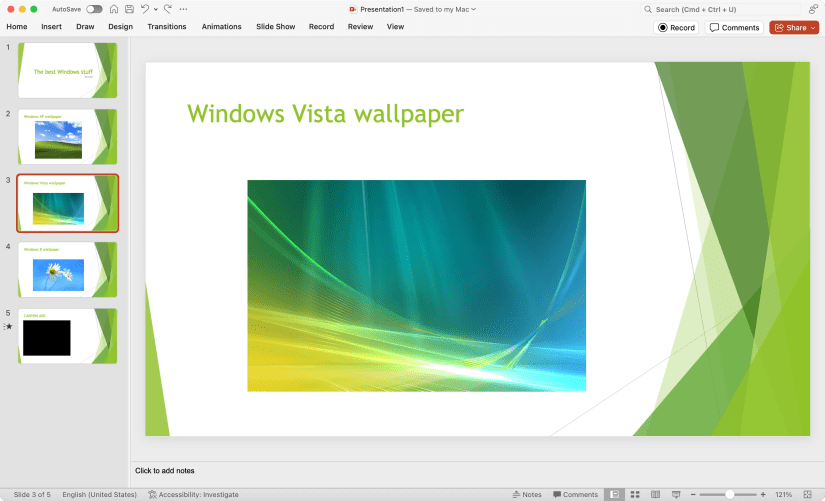
Task: Click the zoom out minus button
Action: 693,495
